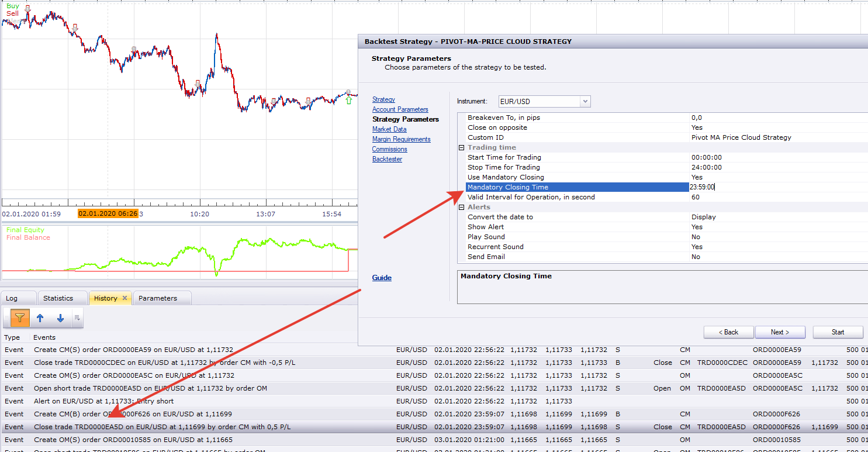Screen dimensions: 868x452
Task: Collapse the Alerts parameter group
Action: pos(461,208)
